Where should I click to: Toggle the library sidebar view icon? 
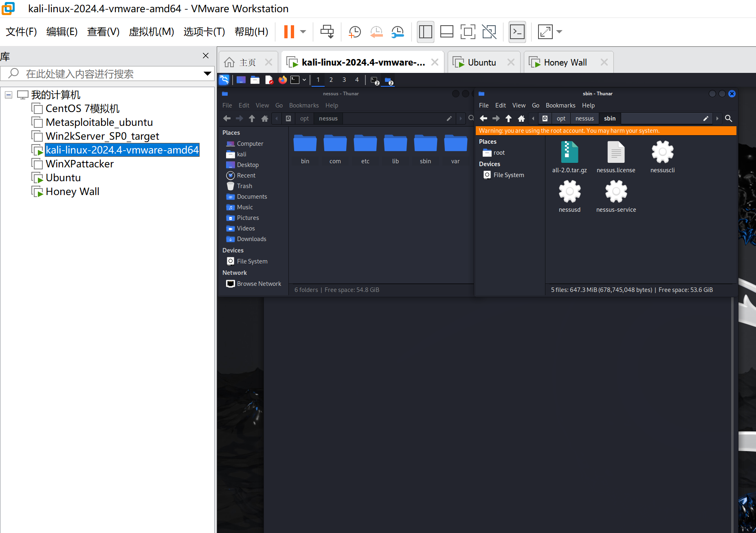click(426, 32)
